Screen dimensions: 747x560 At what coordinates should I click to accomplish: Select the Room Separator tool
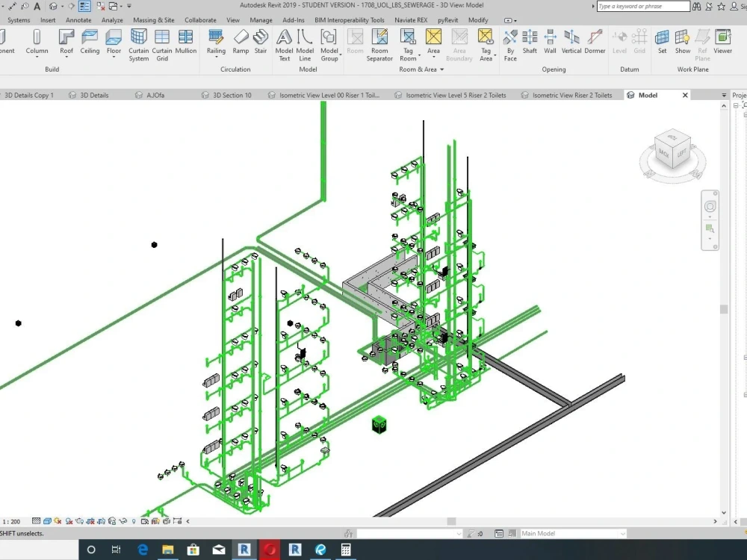click(379, 41)
